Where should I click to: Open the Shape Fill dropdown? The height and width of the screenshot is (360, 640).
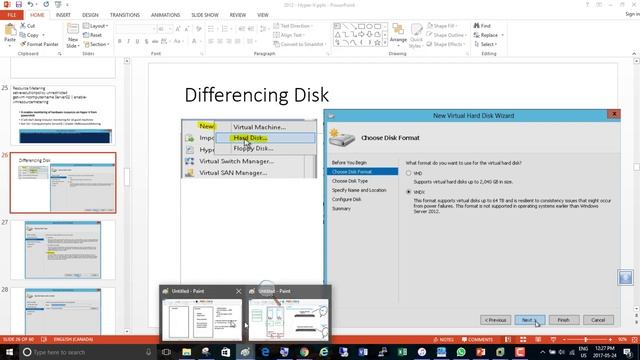tap(442, 26)
